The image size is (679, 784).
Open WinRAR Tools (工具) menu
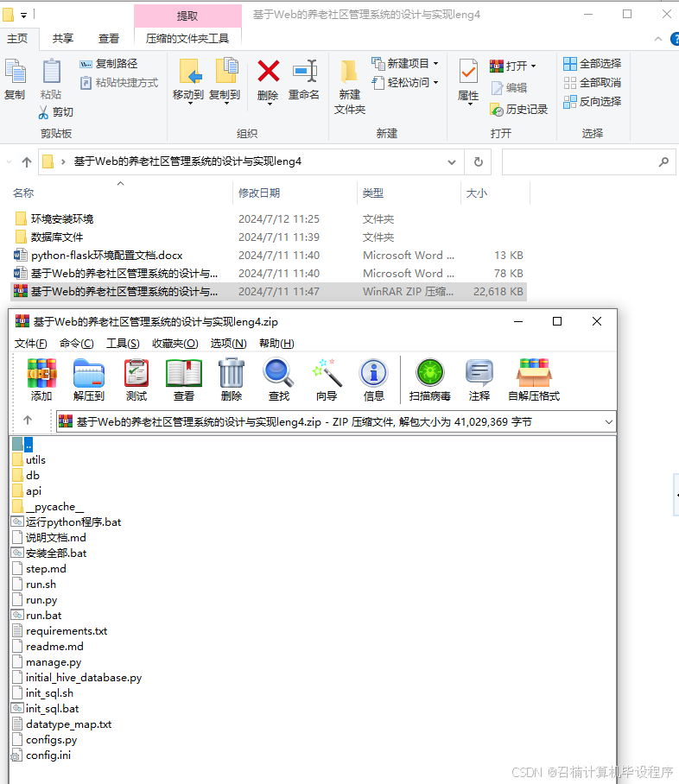click(x=123, y=344)
